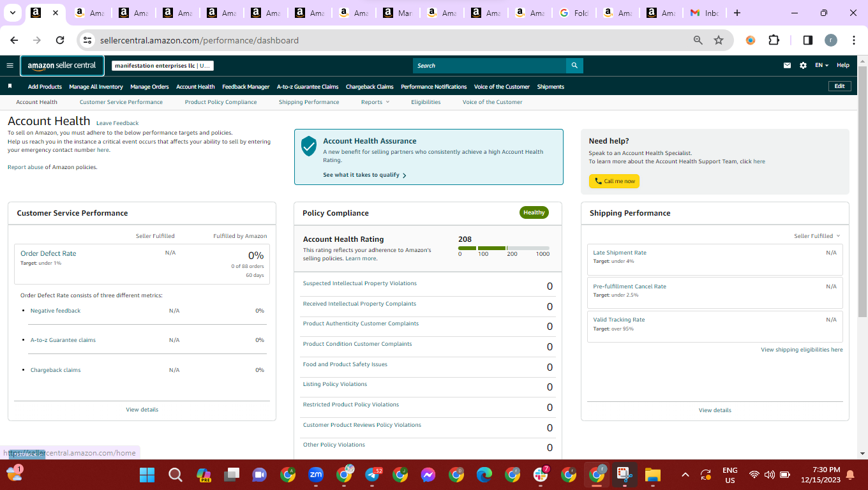Open the Chrome profile avatar

coord(830,40)
